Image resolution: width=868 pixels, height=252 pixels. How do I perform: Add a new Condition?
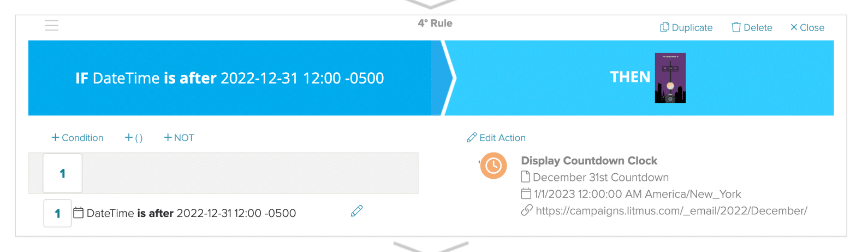pos(77,138)
